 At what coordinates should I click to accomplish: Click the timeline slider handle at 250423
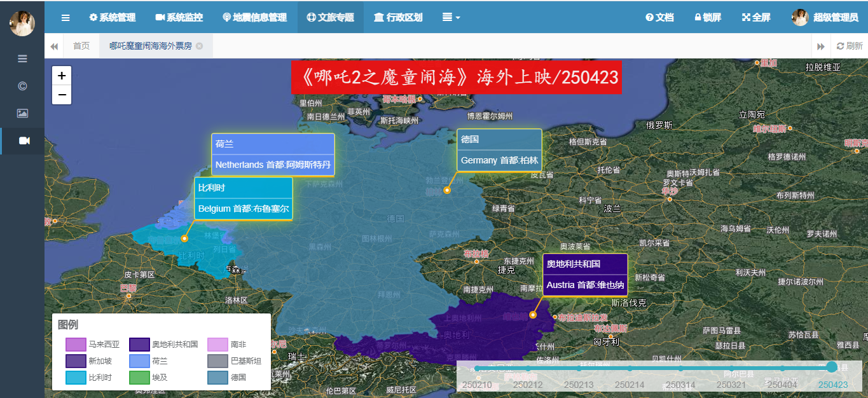pyautogui.click(x=832, y=367)
